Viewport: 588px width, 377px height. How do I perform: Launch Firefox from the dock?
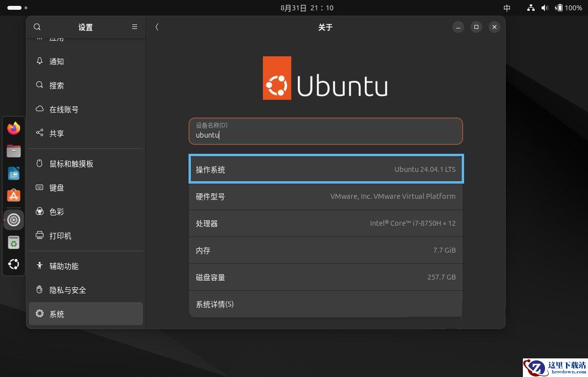[x=14, y=128]
